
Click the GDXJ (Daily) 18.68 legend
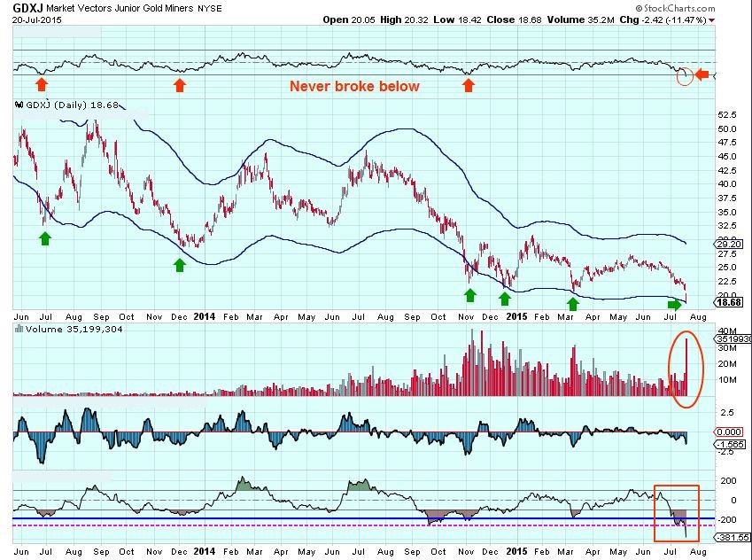click(x=72, y=105)
